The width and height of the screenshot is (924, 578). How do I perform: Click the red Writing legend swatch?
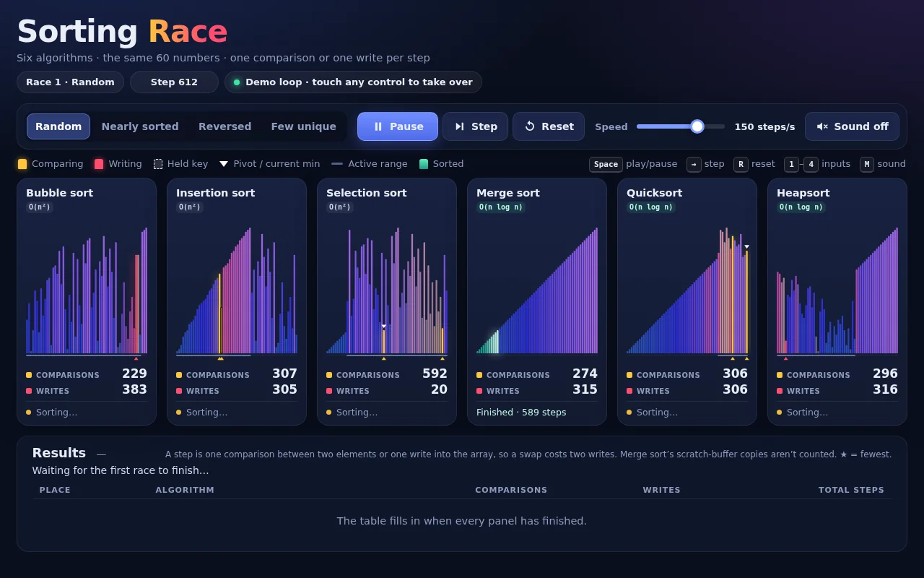click(x=99, y=164)
